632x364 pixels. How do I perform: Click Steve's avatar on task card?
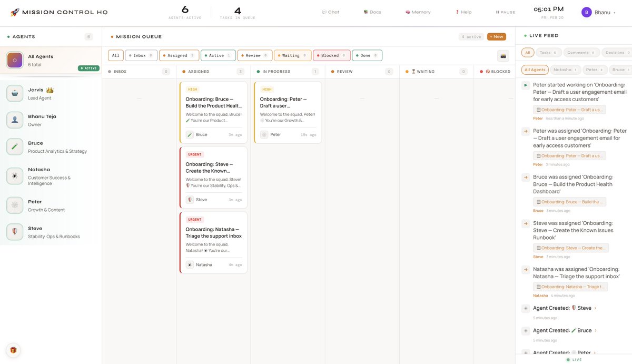pos(190,200)
